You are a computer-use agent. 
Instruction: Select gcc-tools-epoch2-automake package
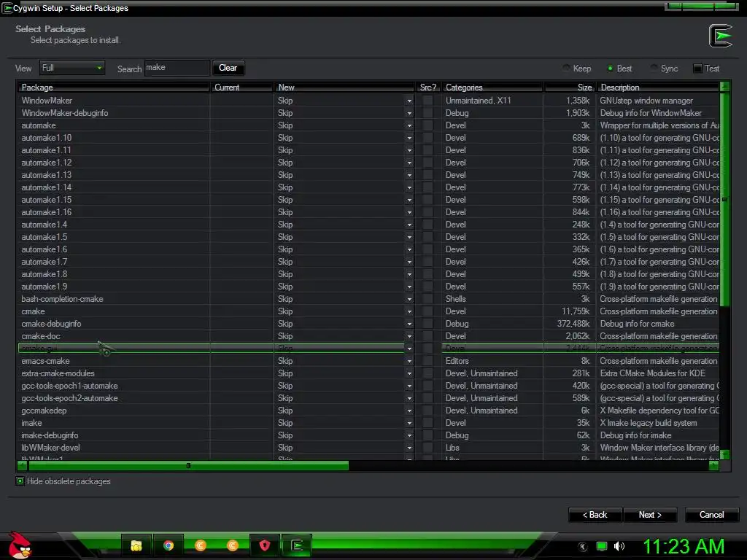pyautogui.click(x=69, y=398)
